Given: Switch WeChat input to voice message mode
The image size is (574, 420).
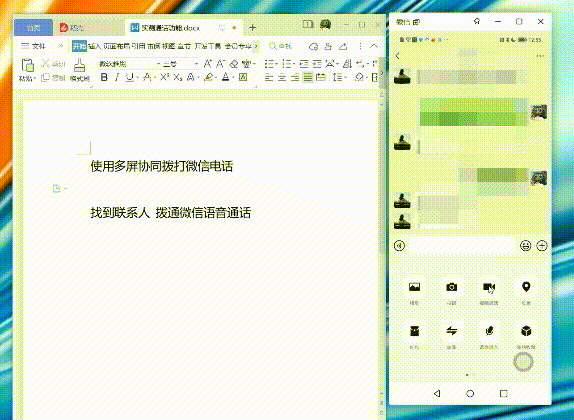Looking at the screenshot, I should (399, 245).
